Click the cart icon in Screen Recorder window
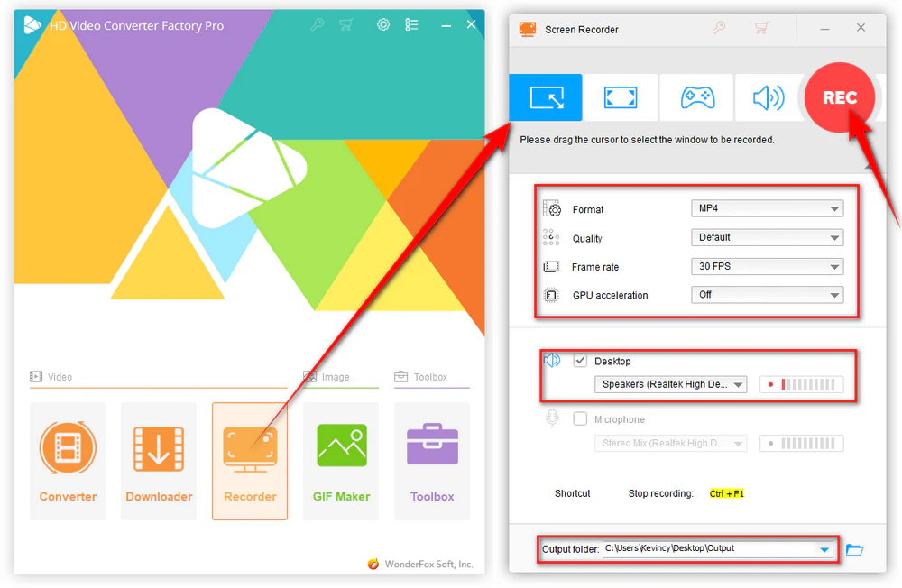This screenshot has height=588, width=902. click(x=761, y=28)
